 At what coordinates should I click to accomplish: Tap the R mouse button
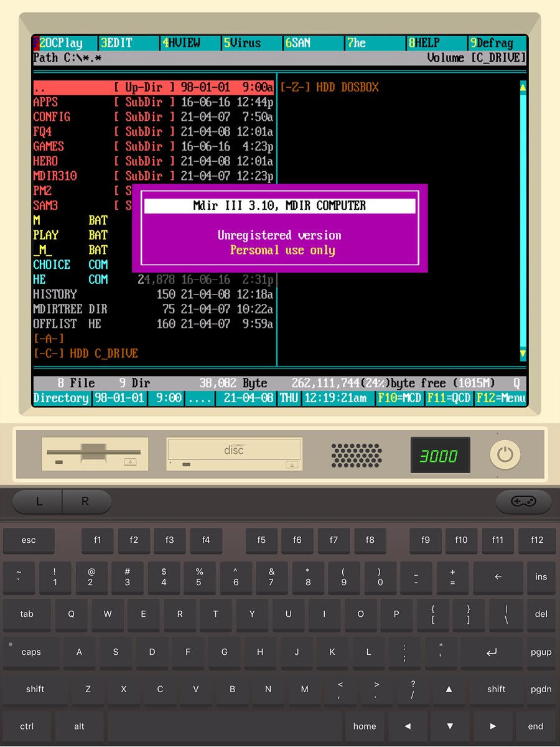[x=86, y=502]
